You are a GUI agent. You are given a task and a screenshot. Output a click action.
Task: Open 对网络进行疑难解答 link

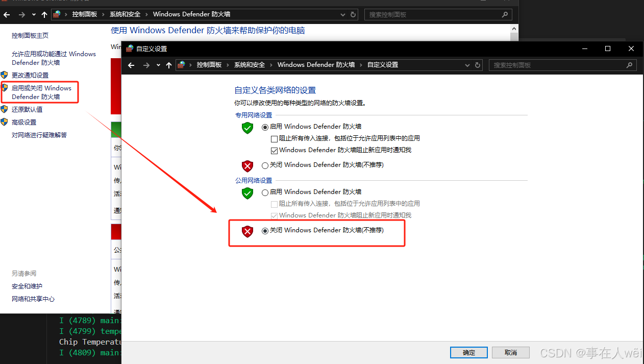point(39,135)
